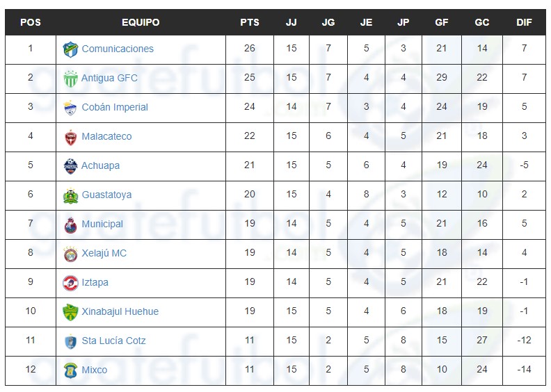Click the Achuapa team badge icon

coord(70,166)
